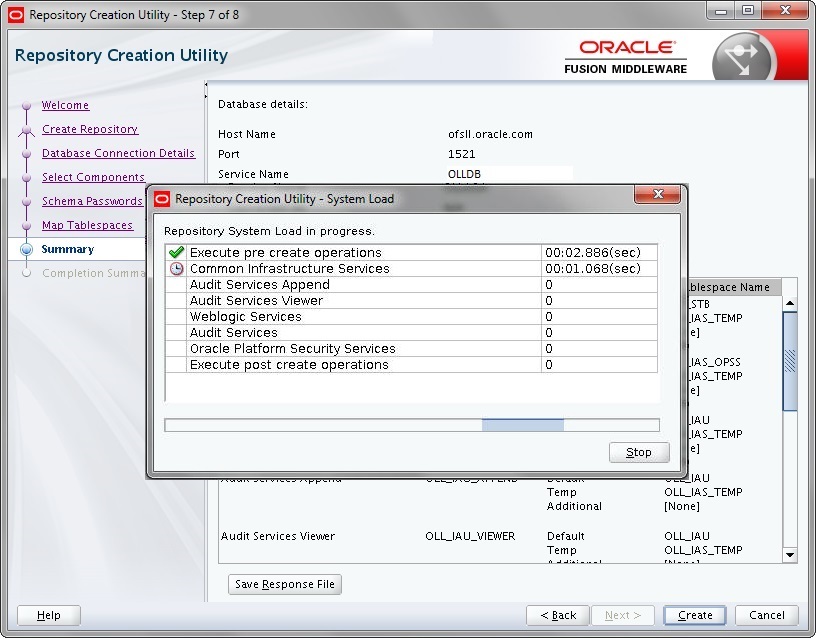This screenshot has width=817, height=639.
Task: Select the Audit Services Append load row
Action: (x=411, y=285)
